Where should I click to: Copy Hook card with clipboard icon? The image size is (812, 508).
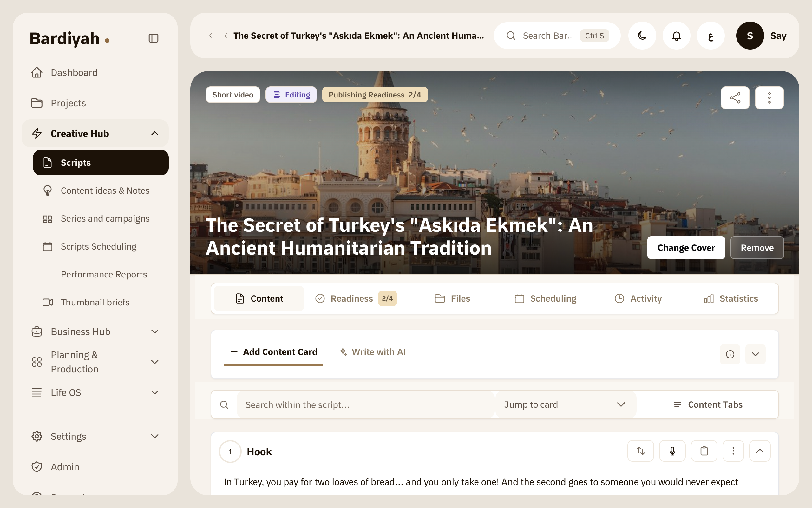pyautogui.click(x=704, y=451)
